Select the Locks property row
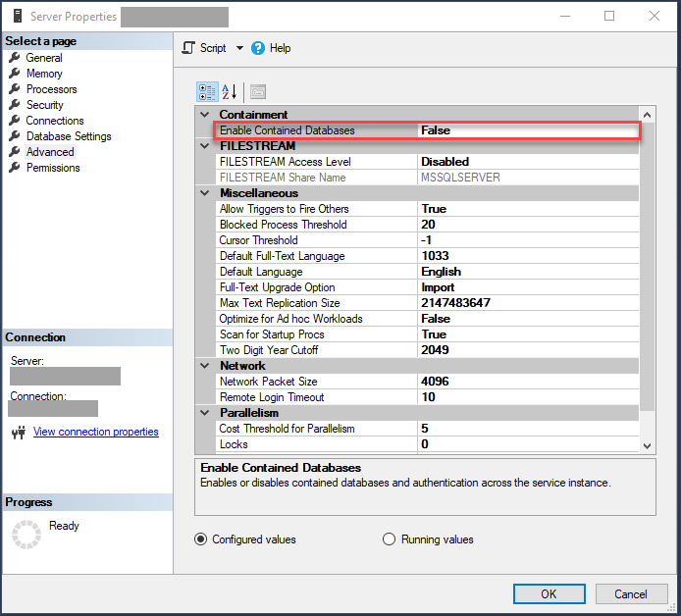 click(428, 444)
